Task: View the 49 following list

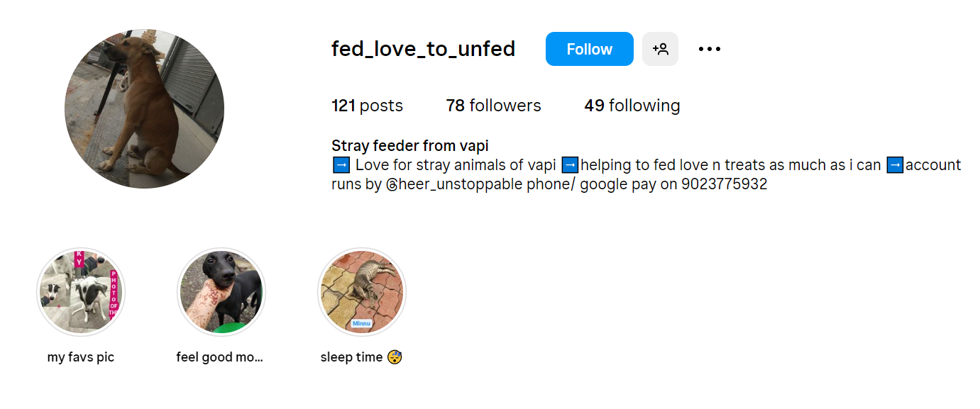Action: click(632, 106)
